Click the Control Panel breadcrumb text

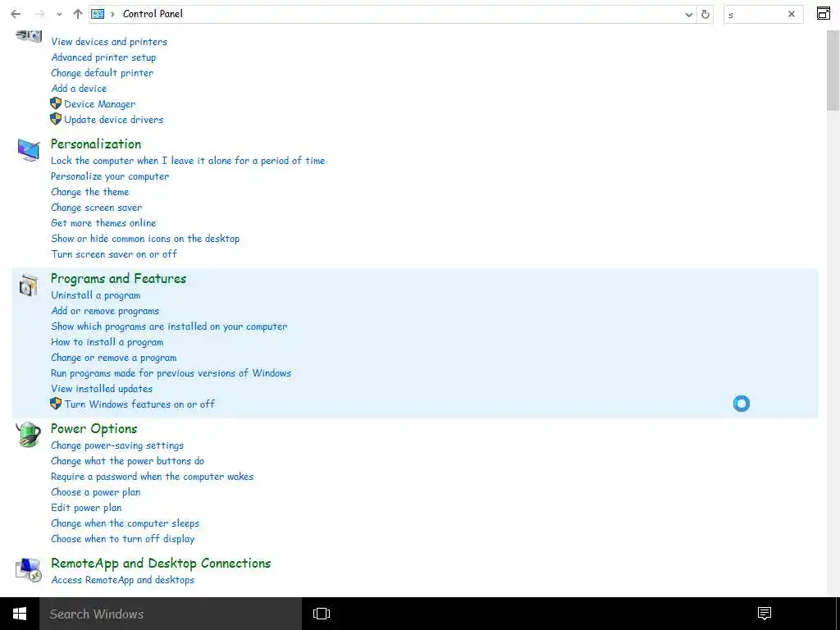(x=153, y=14)
